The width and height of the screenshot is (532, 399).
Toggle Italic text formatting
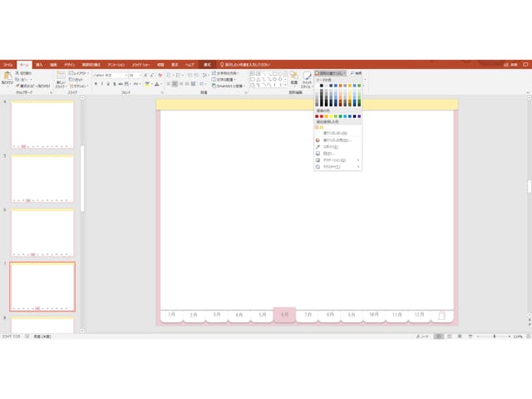pyautogui.click(x=103, y=84)
